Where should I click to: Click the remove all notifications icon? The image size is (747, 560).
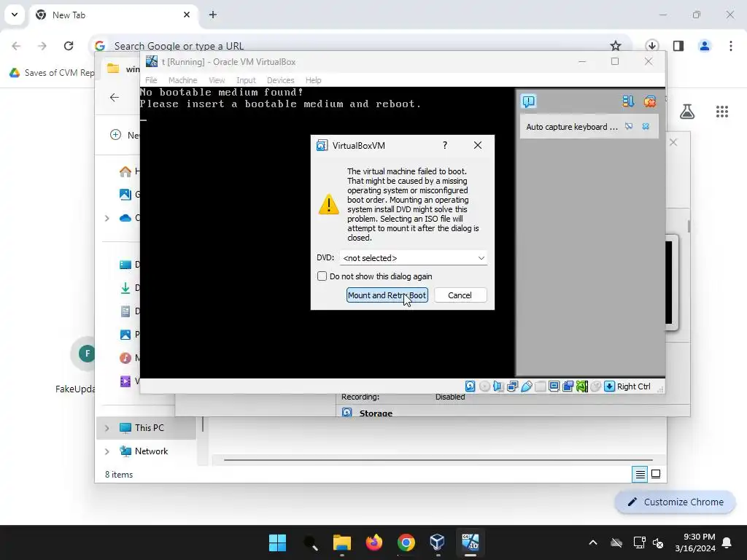pos(650,101)
